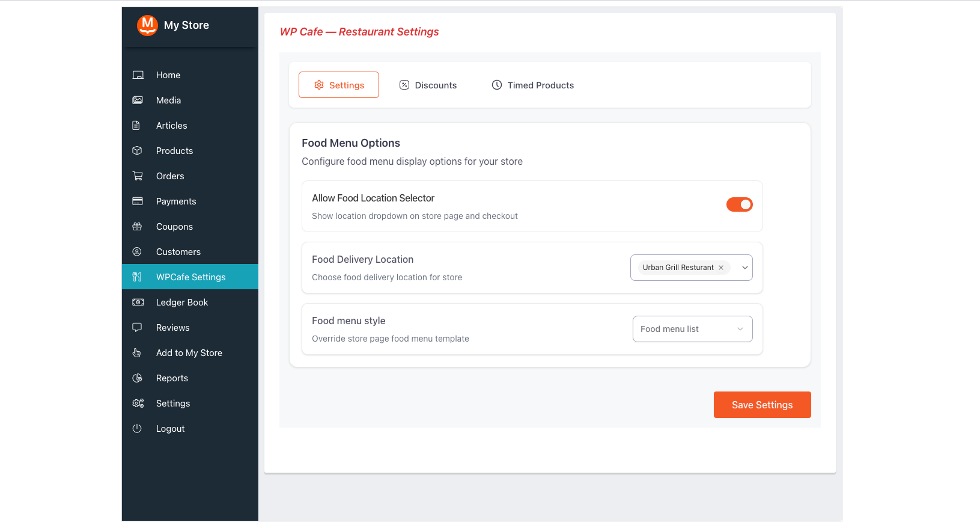Click the Save Settings button

coord(762,405)
